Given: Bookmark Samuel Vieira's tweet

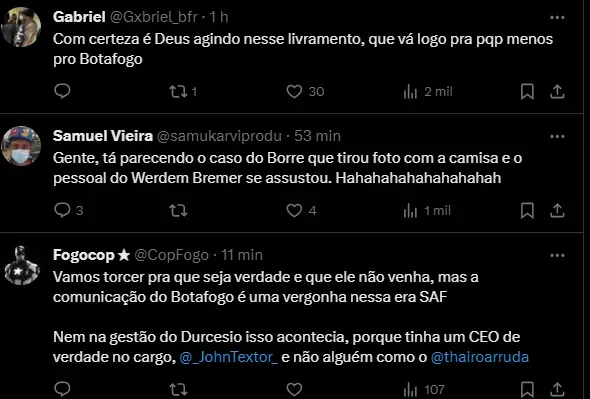Looking at the screenshot, I should pos(527,211).
